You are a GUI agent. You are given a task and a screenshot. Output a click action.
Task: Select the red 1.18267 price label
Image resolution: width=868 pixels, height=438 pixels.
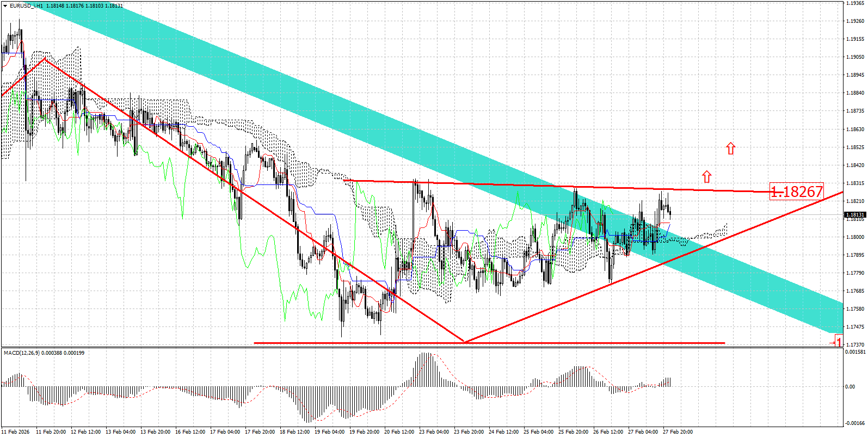click(796, 192)
